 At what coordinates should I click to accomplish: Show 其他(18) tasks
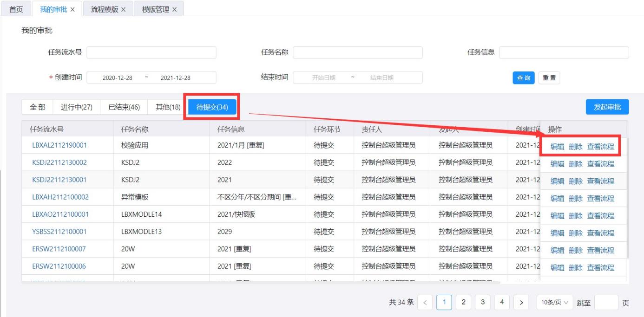pyautogui.click(x=168, y=107)
